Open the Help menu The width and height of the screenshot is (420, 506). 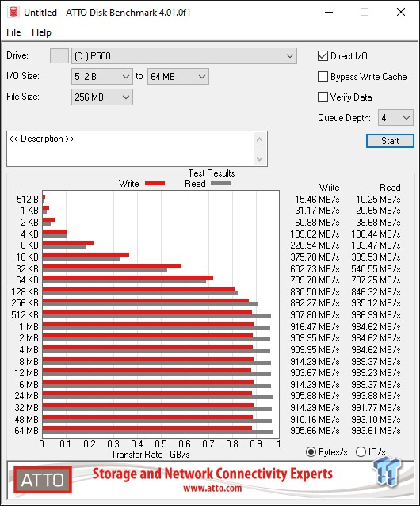pyautogui.click(x=41, y=32)
